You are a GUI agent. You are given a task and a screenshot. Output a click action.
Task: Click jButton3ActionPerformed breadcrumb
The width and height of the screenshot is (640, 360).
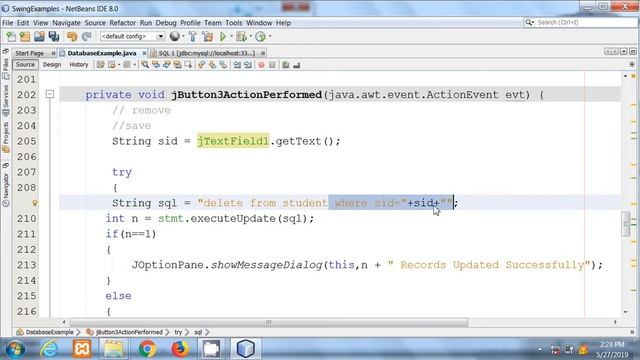[129, 332]
